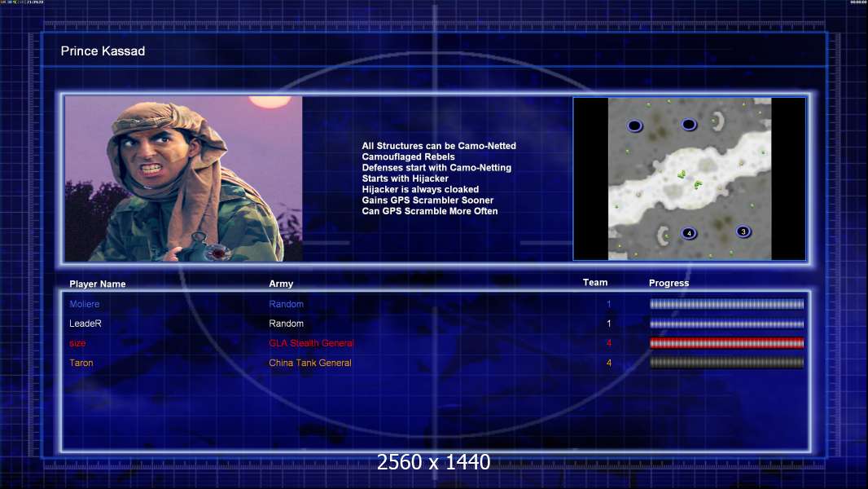Screen dimensions: 868x489
Task: Click the 'Prince Kassad' title text
Action: pyautogui.click(x=103, y=51)
